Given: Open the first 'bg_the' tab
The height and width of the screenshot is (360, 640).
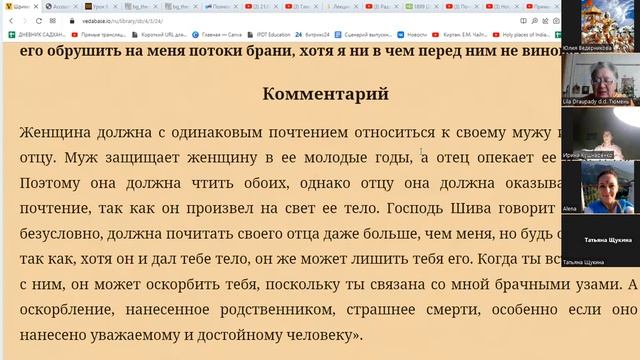Looking at the screenshot, I should tap(141, 7).
